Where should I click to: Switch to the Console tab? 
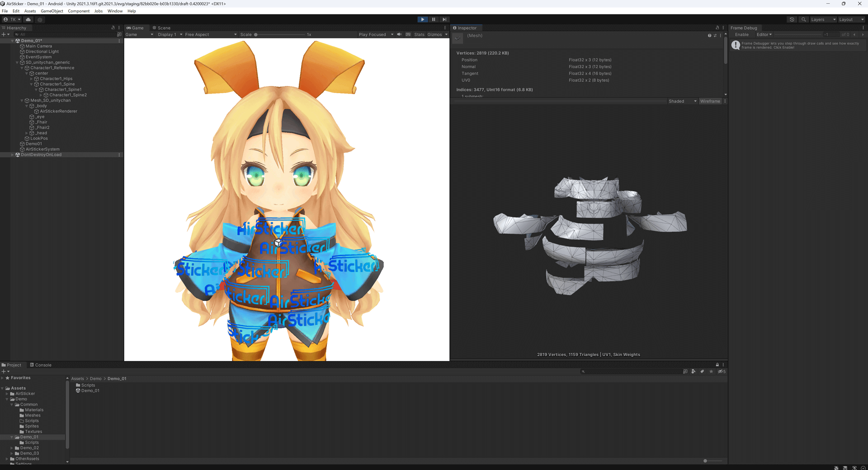(41, 365)
